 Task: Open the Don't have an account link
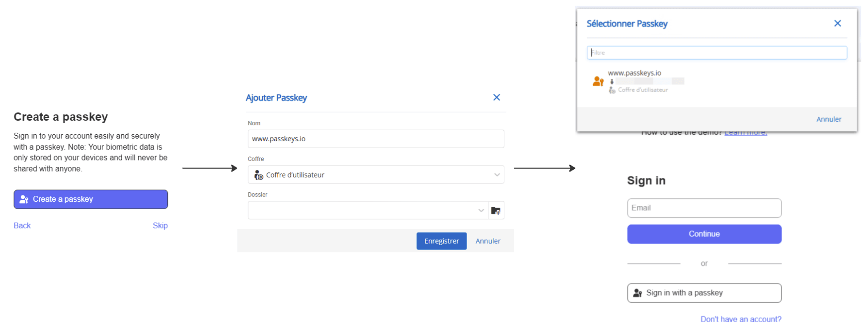(740, 319)
